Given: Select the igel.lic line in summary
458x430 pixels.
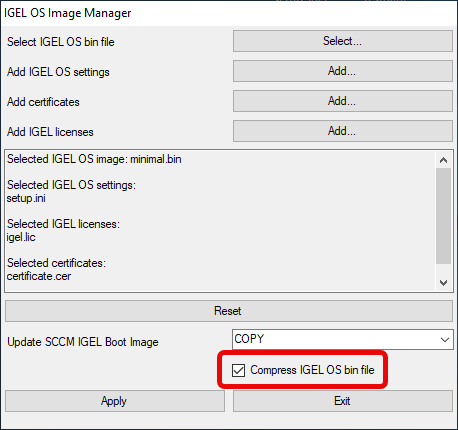Looking at the screenshot, I should [21, 237].
